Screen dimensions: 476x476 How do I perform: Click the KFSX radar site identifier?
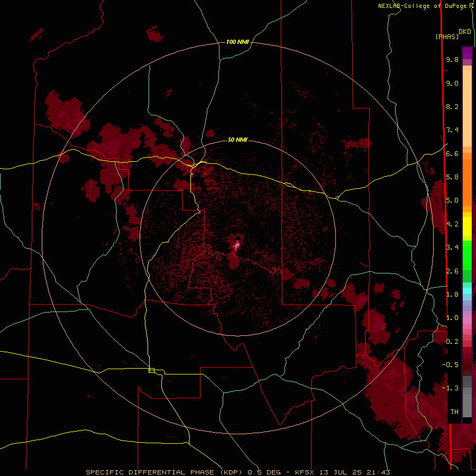click(304, 472)
